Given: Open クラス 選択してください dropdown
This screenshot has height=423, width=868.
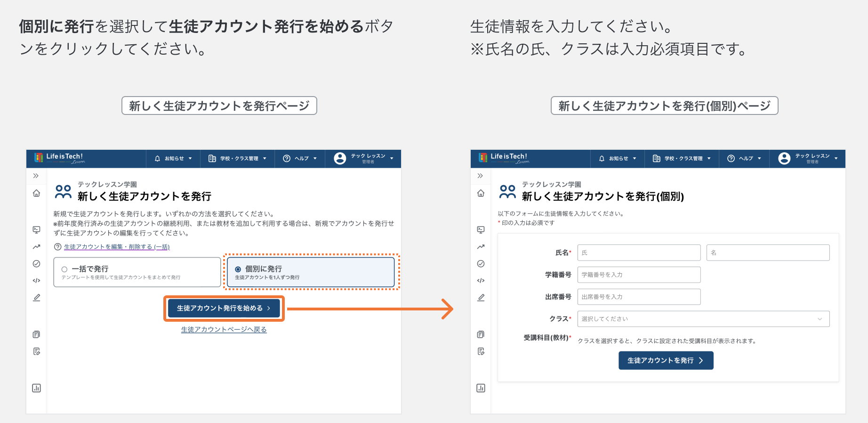Looking at the screenshot, I should pos(703,319).
